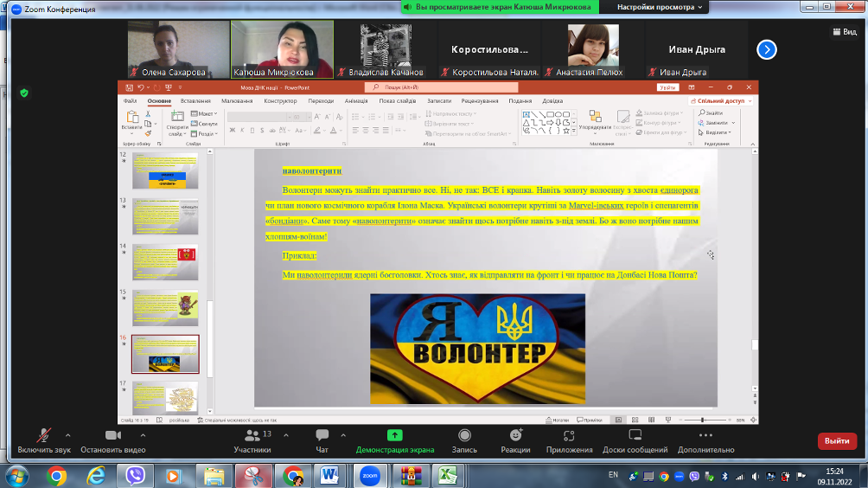868x488 pixels.
Task: Switch to the Вставлення ribbon tab
Action: coord(195,100)
